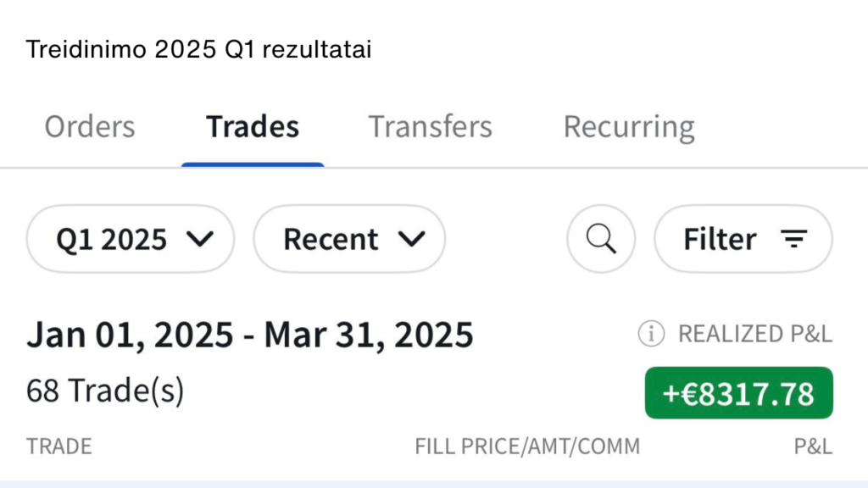Go to the Transfers tab

(x=430, y=127)
